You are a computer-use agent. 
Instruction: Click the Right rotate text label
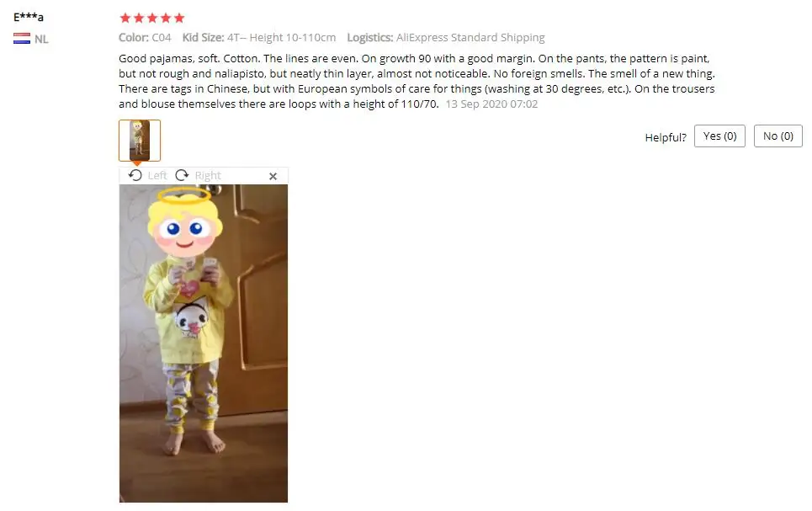click(x=208, y=176)
